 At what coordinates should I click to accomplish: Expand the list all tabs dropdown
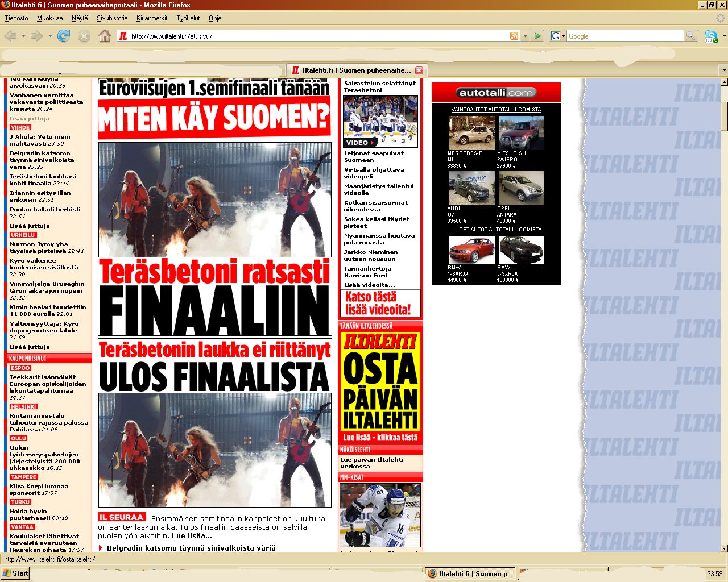(x=723, y=70)
